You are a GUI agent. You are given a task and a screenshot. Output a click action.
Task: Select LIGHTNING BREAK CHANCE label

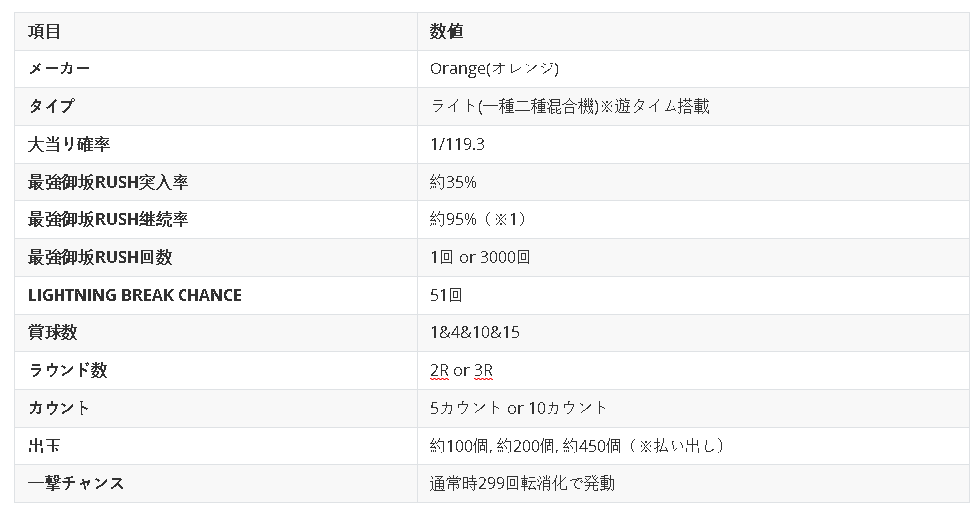134,295
